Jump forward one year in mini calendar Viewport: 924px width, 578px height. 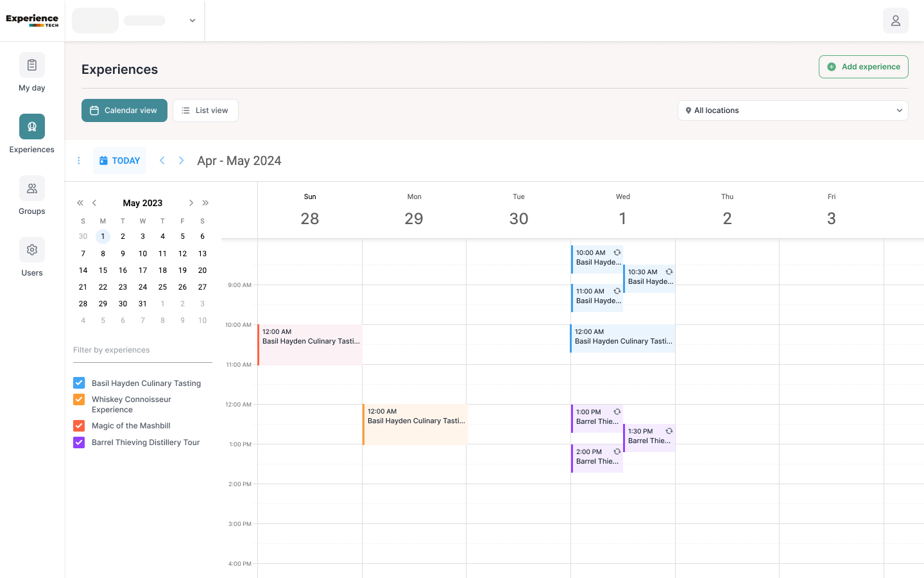point(205,203)
